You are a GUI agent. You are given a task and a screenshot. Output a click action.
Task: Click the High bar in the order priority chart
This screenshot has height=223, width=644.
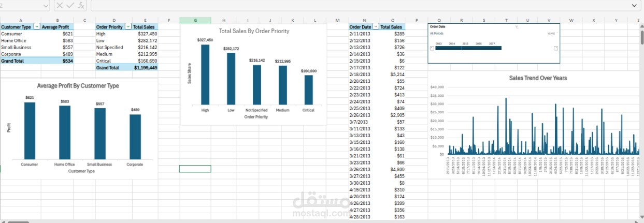[205, 75]
